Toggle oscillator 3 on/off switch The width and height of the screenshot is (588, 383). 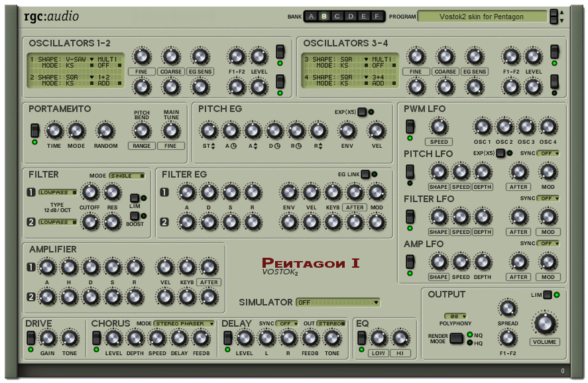(554, 52)
